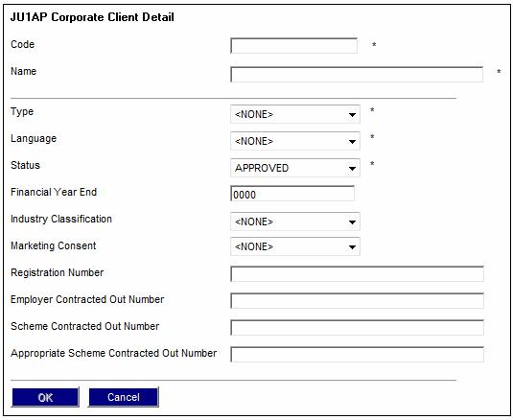This screenshot has height=420, width=513.
Task: Click the Type dropdown arrow
Action: coord(352,115)
